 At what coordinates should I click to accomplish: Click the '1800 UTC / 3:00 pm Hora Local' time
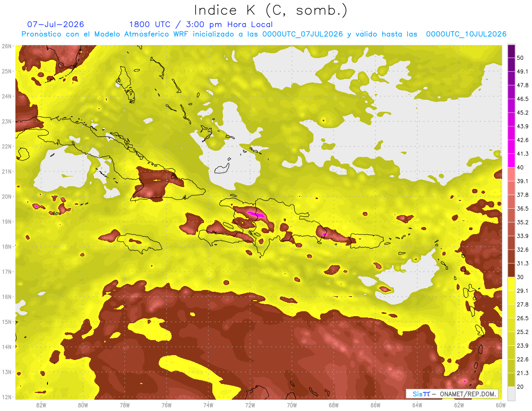pyautogui.click(x=201, y=24)
